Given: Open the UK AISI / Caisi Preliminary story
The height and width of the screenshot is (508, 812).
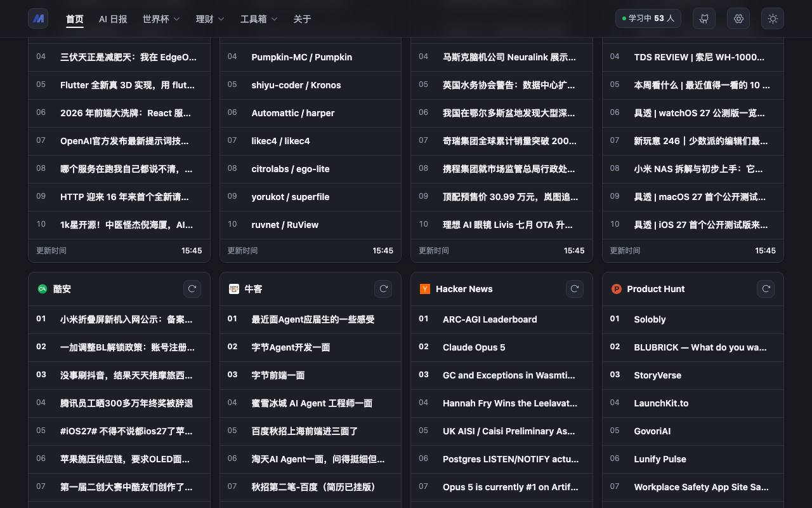Looking at the screenshot, I should [x=502, y=431].
